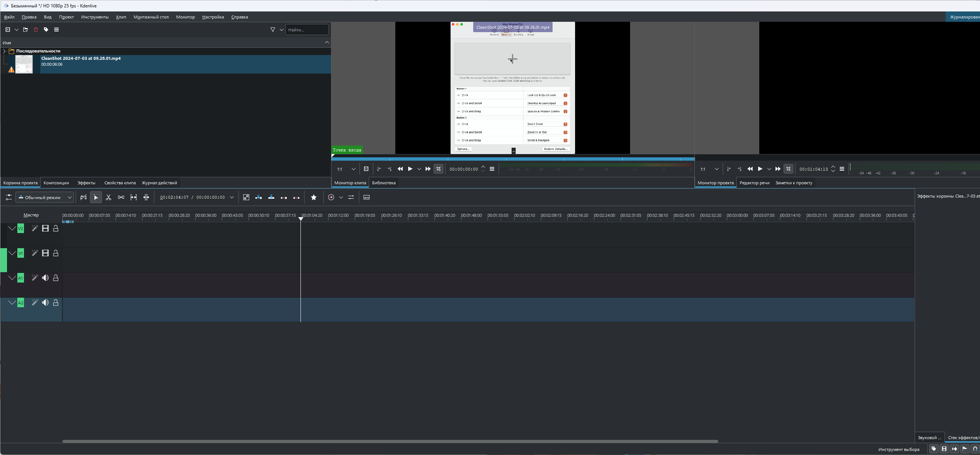
Task: Open Обычный режим edit mode dropdown
Action: pos(45,197)
